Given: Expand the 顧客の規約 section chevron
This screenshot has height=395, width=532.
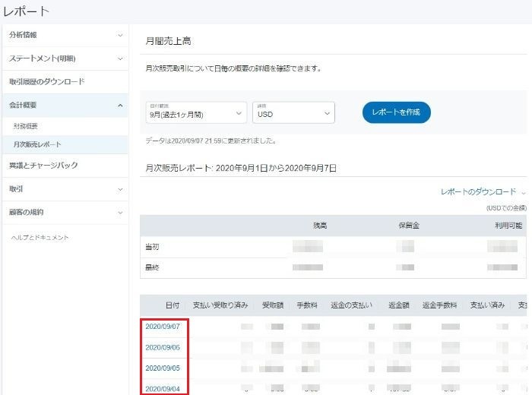Looking at the screenshot, I should point(120,213).
